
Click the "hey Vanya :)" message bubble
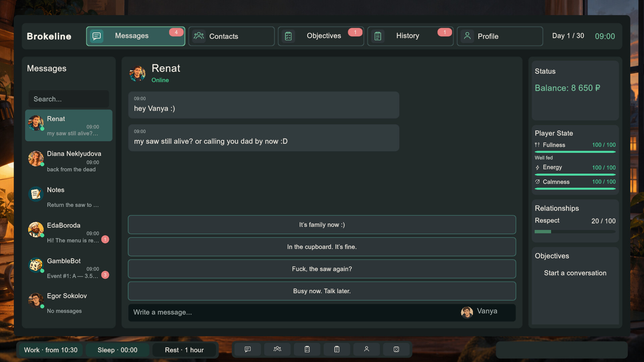tap(264, 105)
